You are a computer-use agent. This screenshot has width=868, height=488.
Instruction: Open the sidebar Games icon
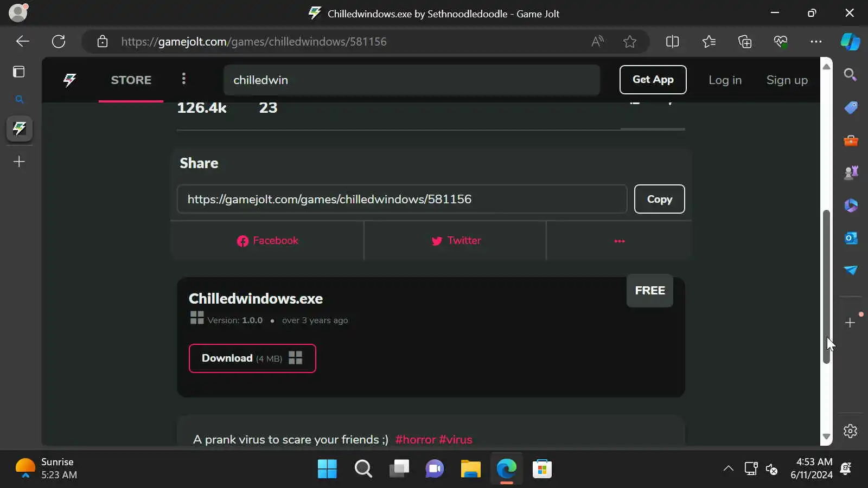coord(850,173)
